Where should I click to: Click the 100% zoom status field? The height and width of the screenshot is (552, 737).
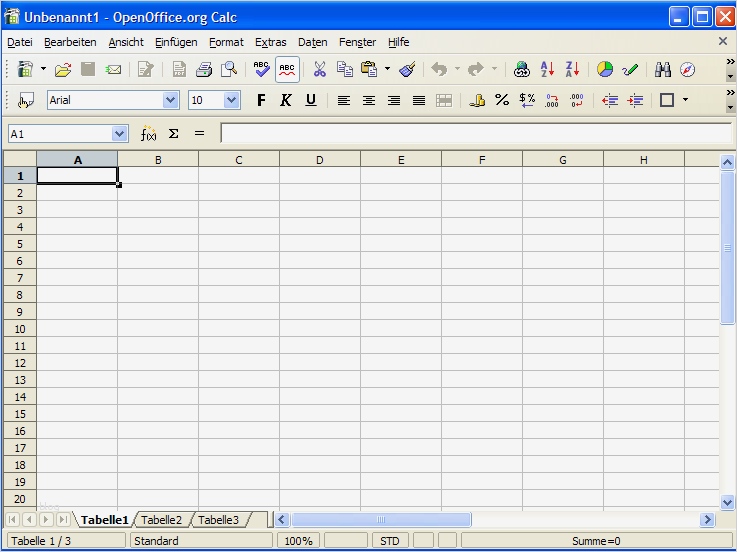coord(298,541)
